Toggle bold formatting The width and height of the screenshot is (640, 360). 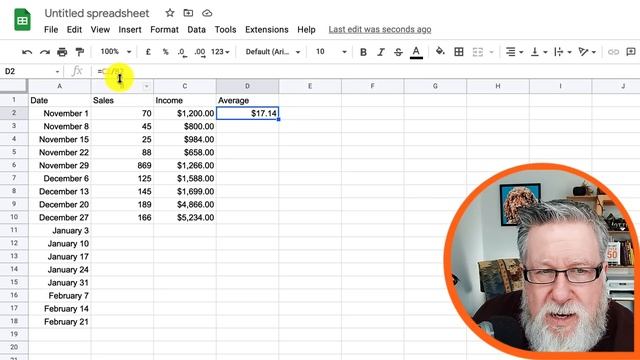363,52
